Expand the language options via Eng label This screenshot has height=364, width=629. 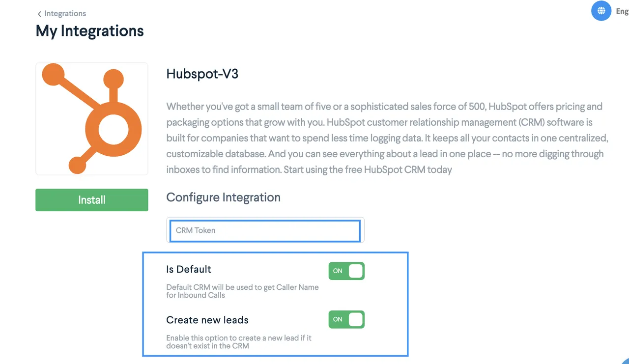click(x=622, y=11)
